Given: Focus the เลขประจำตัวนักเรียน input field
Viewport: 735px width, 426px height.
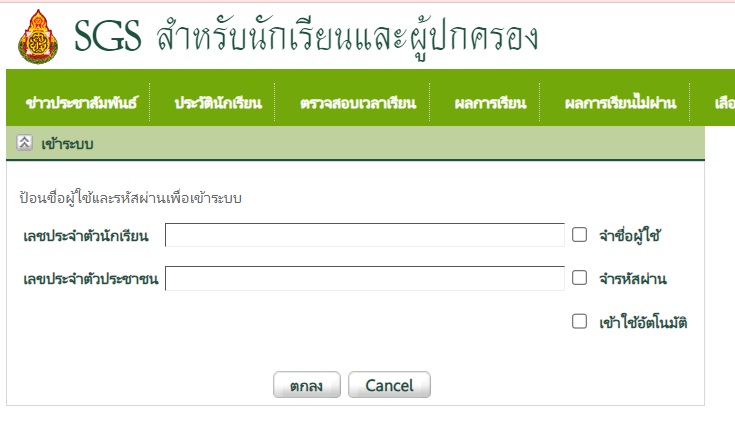Looking at the screenshot, I should (x=365, y=235).
